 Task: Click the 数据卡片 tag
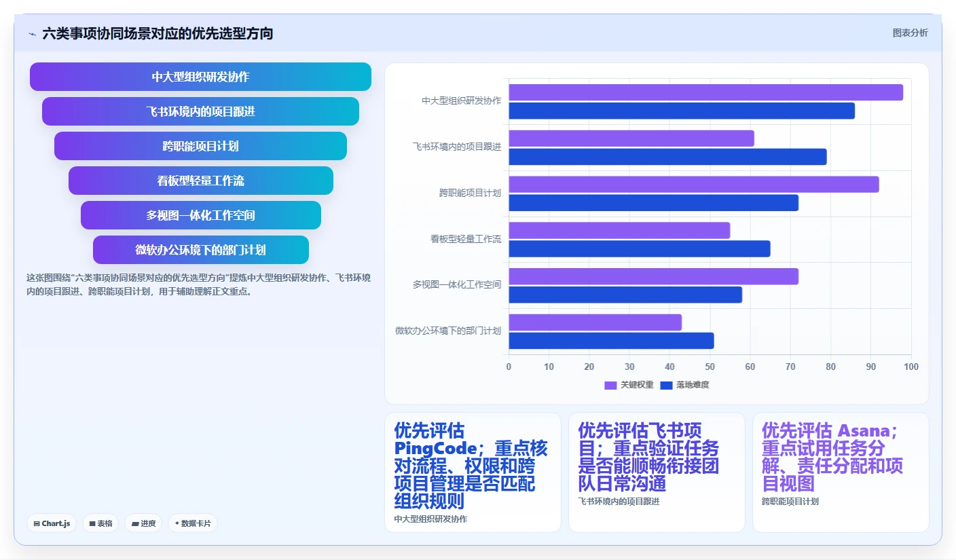(x=193, y=523)
